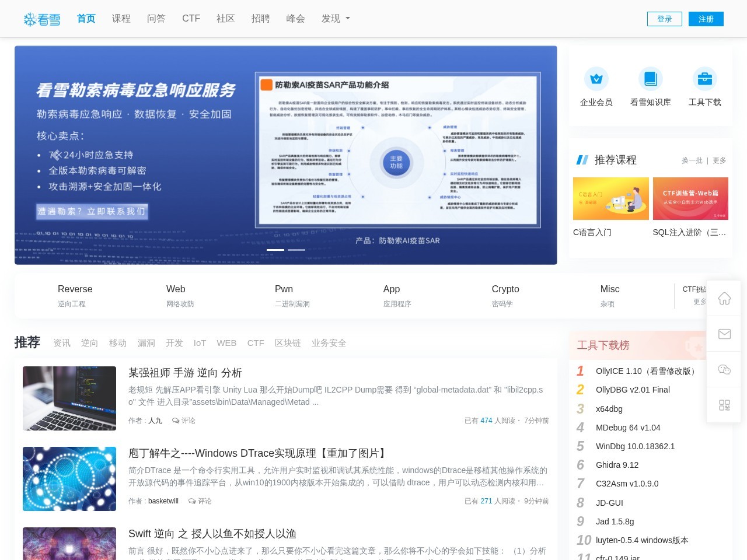The height and width of the screenshot is (560, 747).
Task: Open OllyDBG v2.01 Final download
Action: click(x=633, y=390)
